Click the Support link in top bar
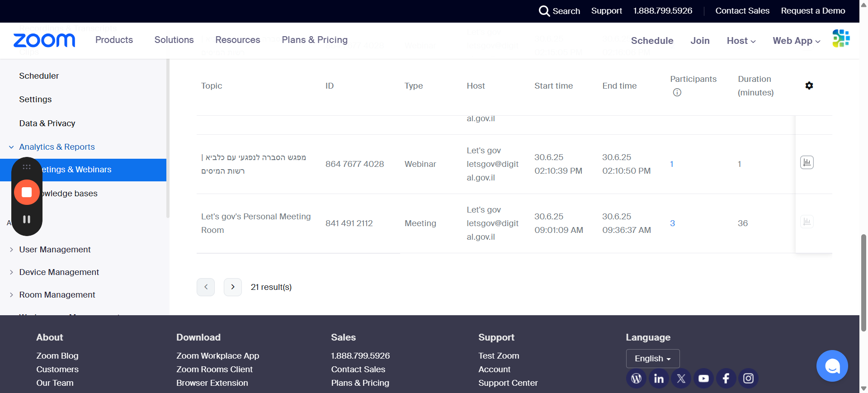Image resolution: width=868 pixels, height=393 pixels. point(606,11)
